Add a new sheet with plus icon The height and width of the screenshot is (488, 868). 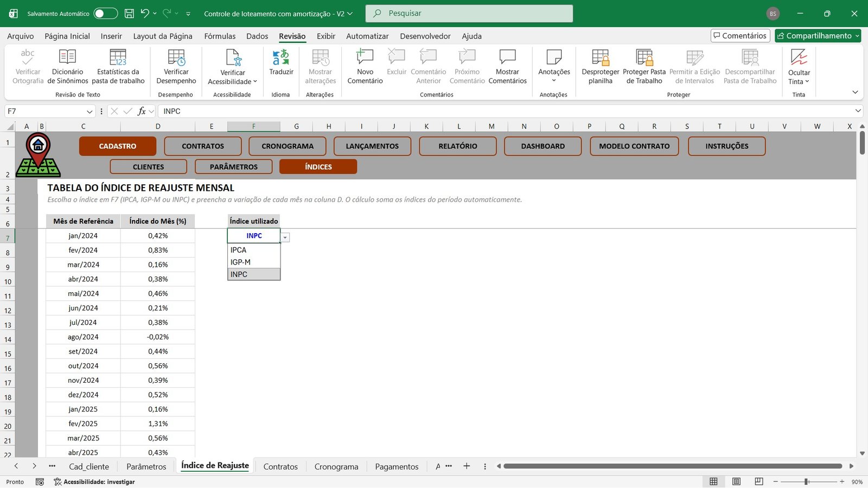(x=467, y=466)
